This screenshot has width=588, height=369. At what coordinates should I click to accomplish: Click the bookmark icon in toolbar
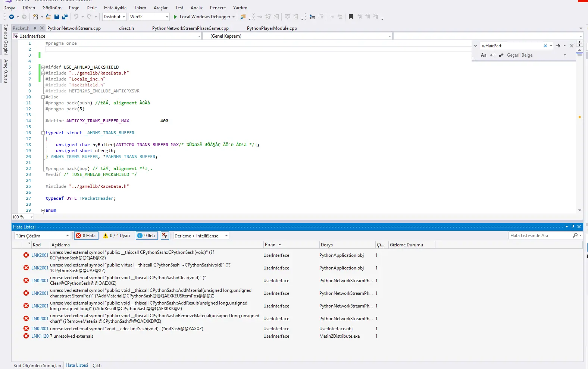point(351,17)
